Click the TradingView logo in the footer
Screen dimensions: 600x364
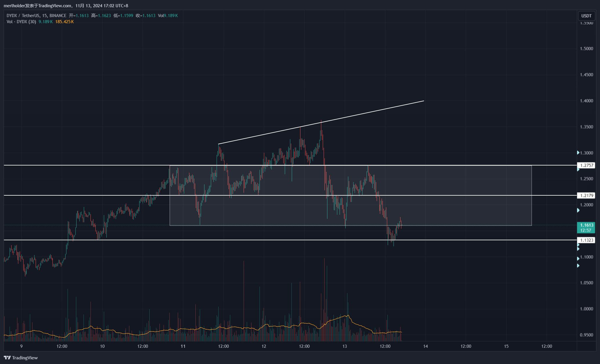click(x=21, y=358)
